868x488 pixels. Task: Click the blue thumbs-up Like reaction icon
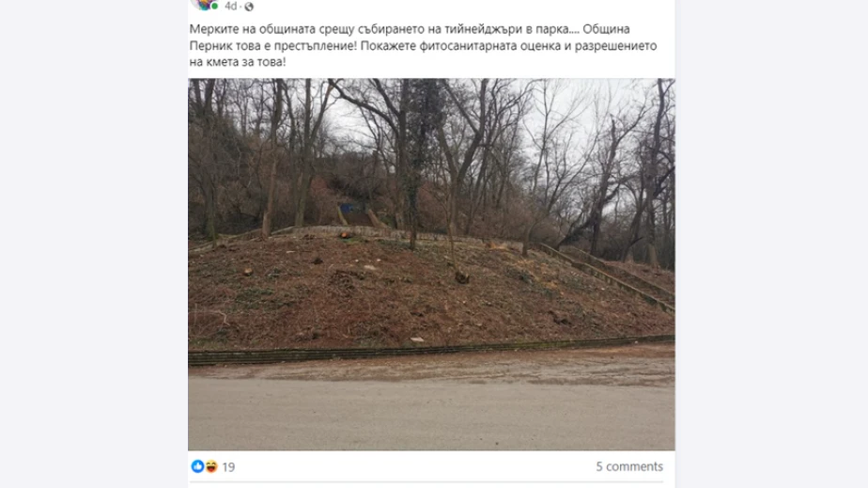(x=197, y=466)
